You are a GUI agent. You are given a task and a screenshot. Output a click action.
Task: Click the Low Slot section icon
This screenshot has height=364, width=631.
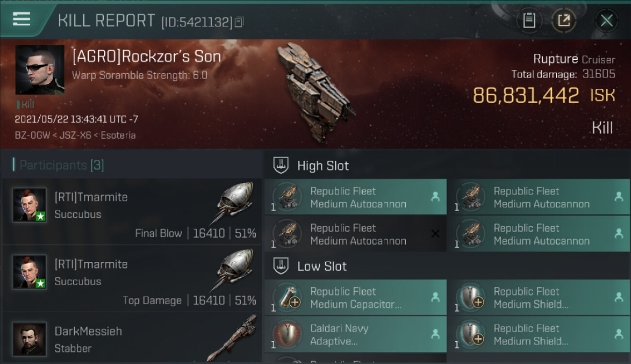282,266
